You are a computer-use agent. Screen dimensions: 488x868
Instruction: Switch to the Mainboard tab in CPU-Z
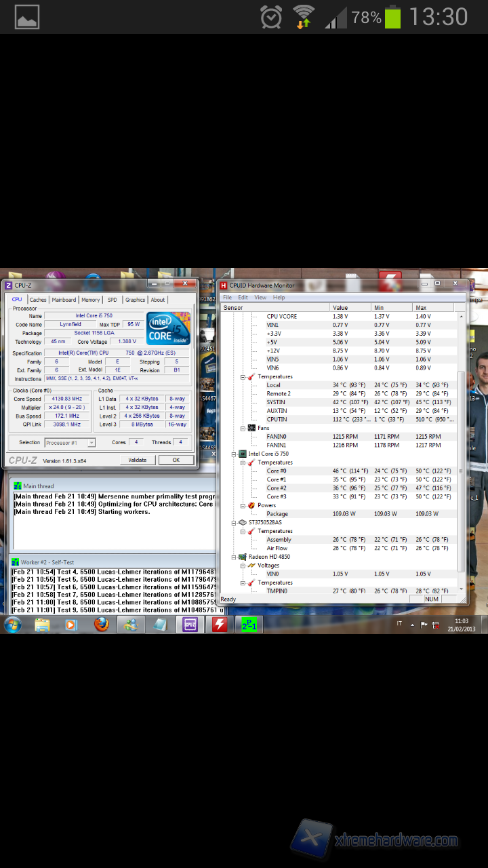64,300
